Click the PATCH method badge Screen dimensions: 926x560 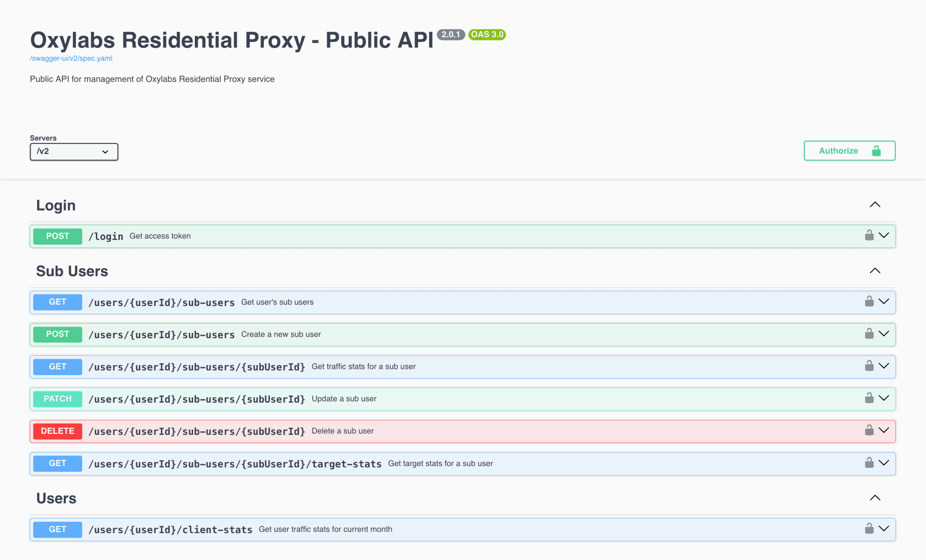point(58,399)
